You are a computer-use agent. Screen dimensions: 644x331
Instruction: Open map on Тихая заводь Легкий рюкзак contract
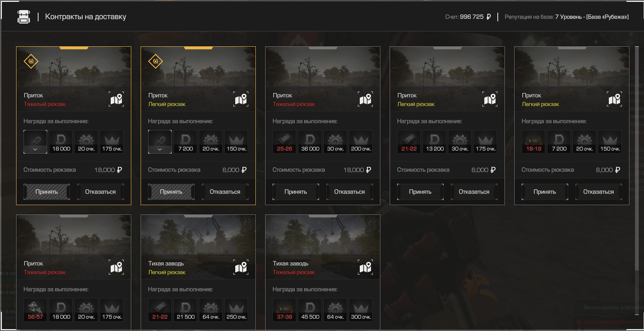point(241,267)
